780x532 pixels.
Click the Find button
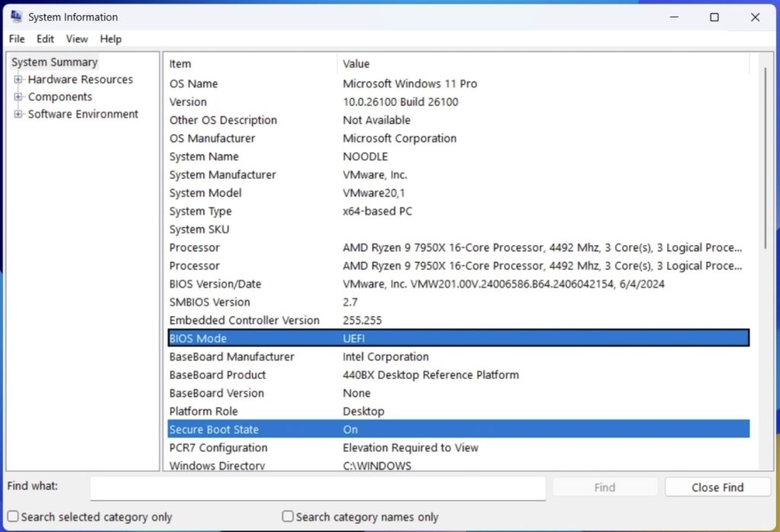click(604, 487)
